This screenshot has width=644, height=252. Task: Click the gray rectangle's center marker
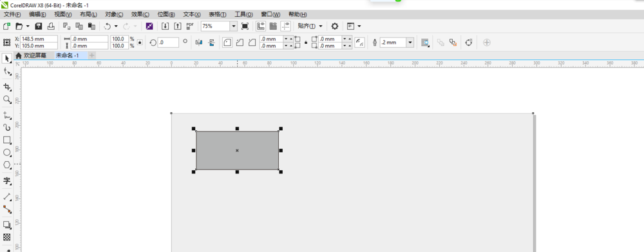point(237,150)
